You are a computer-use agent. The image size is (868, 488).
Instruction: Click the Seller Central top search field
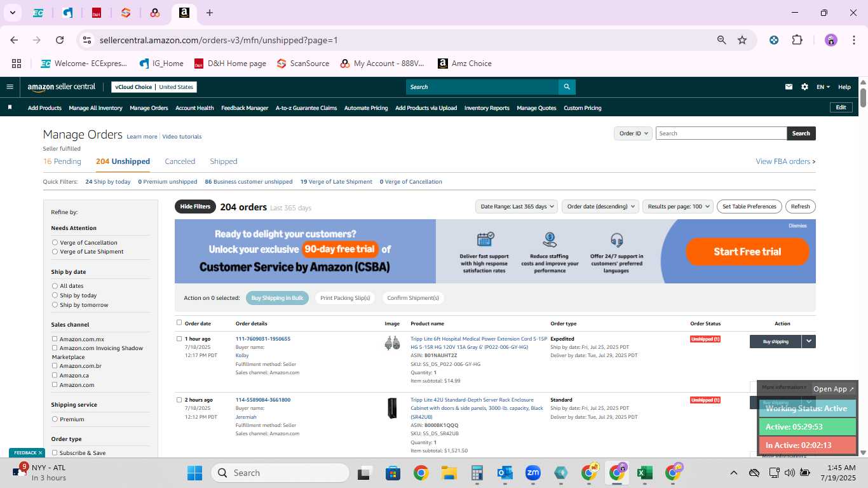(x=482, y=87)
